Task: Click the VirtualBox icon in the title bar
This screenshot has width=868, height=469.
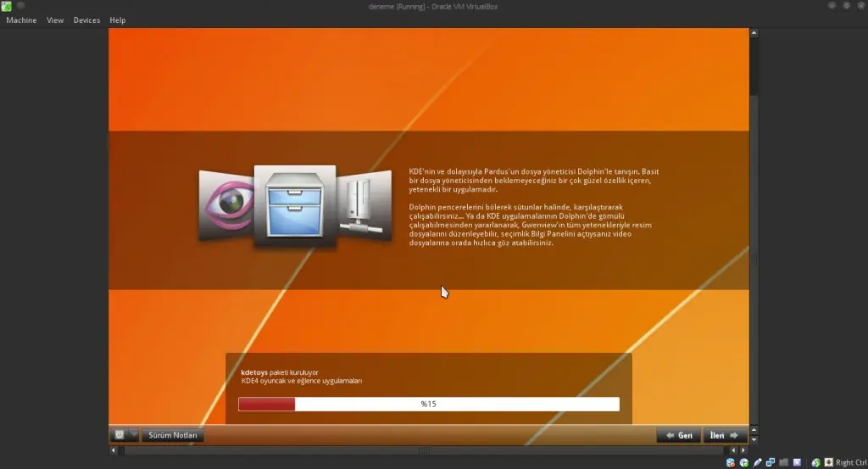Action: 6,6
